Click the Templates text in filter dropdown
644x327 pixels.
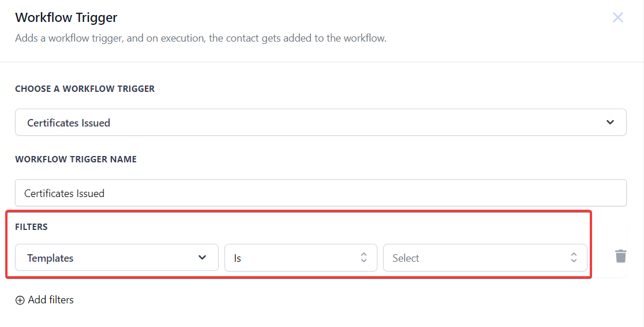click(50, 258)
